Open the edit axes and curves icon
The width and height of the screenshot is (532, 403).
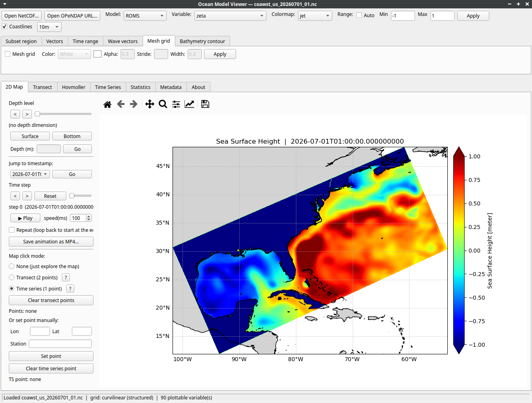click(x=189, y=104)
